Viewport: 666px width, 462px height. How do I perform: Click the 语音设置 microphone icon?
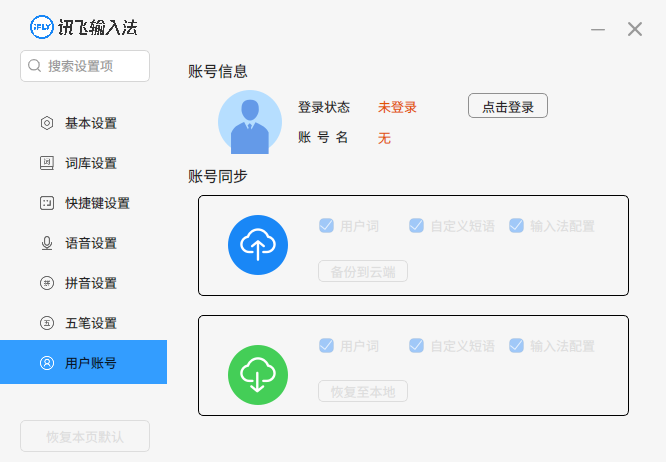[47, 243]
